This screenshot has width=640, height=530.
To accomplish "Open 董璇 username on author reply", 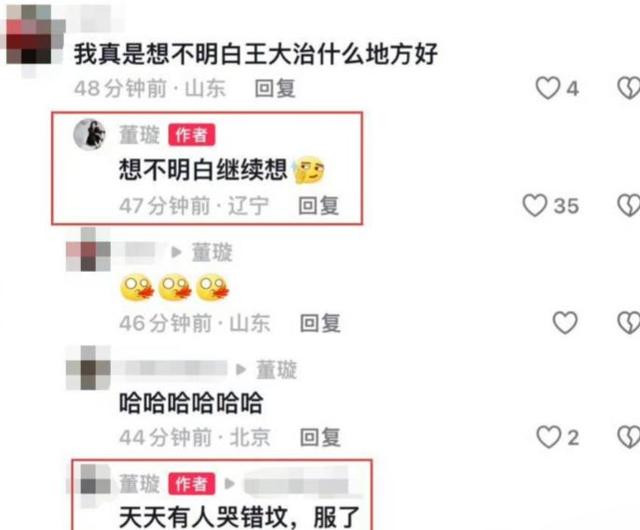I will pyautogui.click(x=139, y=135).
